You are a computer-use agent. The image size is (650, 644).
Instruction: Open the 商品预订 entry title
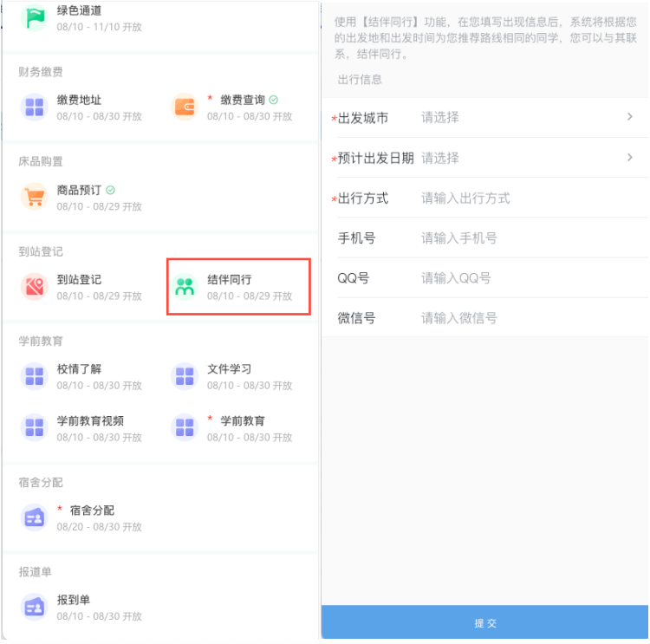coord(79,190)
